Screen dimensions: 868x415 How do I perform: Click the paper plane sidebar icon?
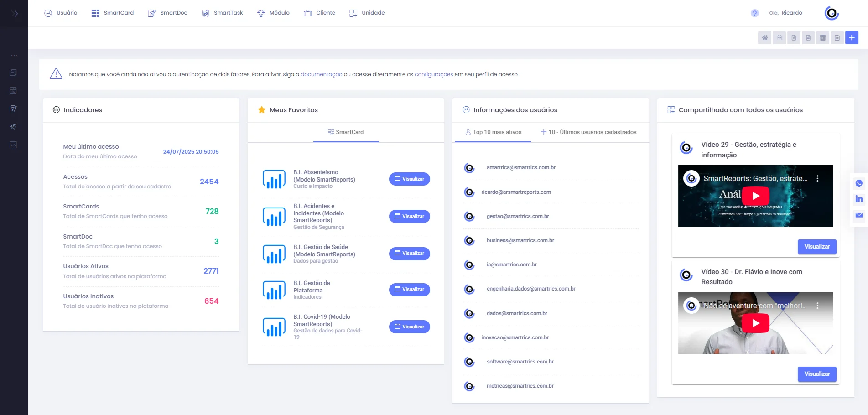coord(14,127)
